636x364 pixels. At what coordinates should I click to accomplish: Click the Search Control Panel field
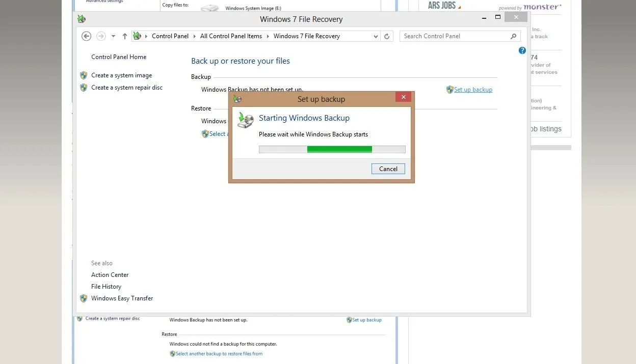point(460,36)
